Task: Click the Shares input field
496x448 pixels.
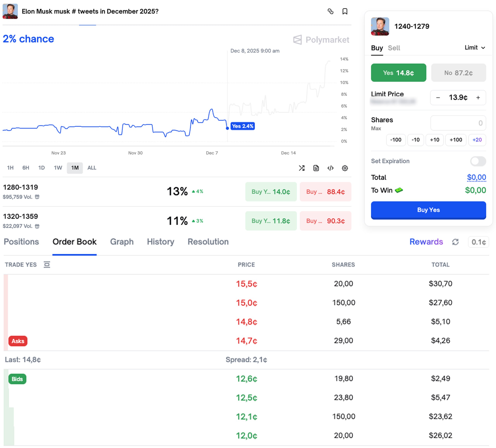Action: coord(458,123)
